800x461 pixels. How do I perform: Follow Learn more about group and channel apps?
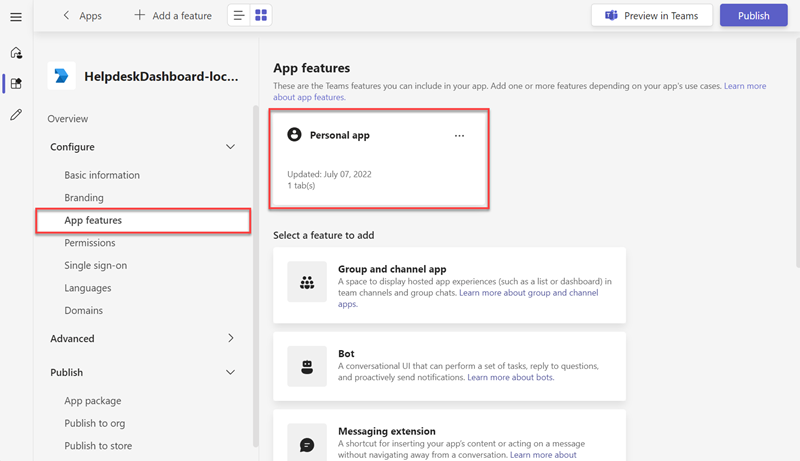pyautogui.click(x=529, y=293)
